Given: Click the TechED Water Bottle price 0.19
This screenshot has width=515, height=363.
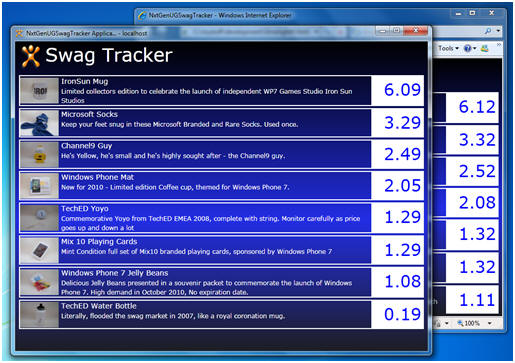Looking at the screenshot, I should pyautogui.click(x=402, y=314).
